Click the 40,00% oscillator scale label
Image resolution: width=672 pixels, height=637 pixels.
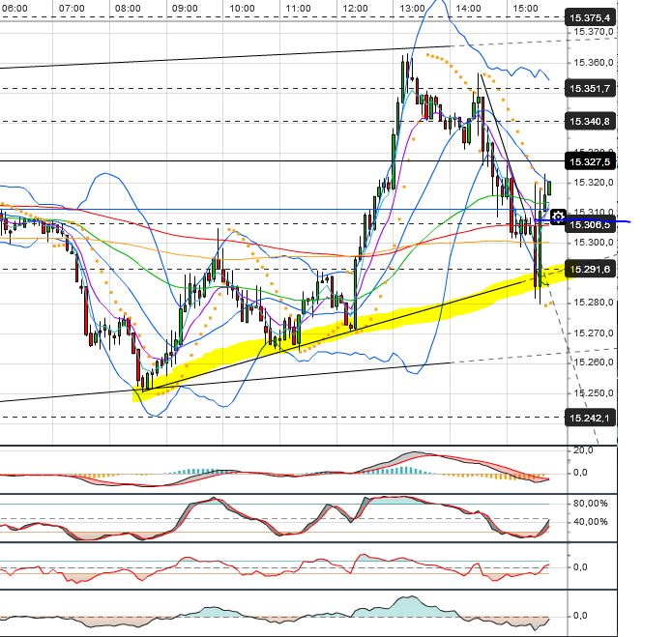coord(590,521)
